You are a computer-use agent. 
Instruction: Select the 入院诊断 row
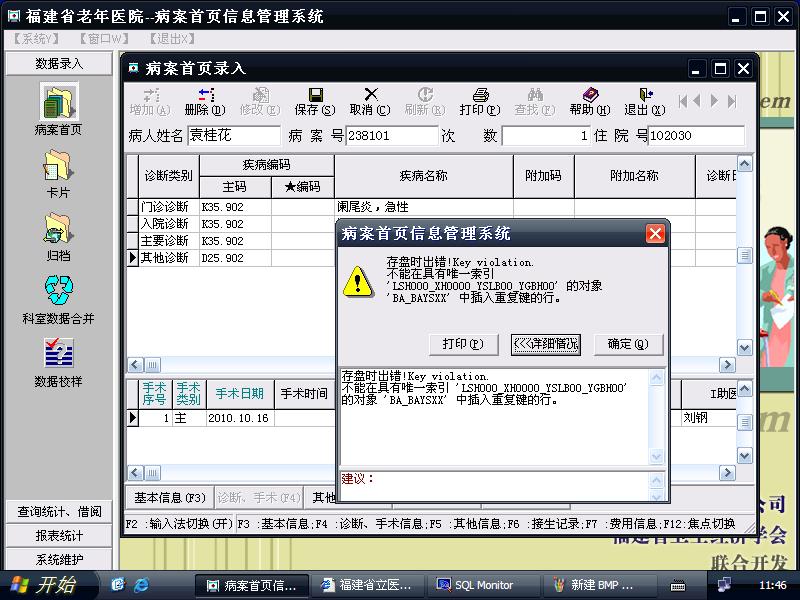tap(231, 223)
